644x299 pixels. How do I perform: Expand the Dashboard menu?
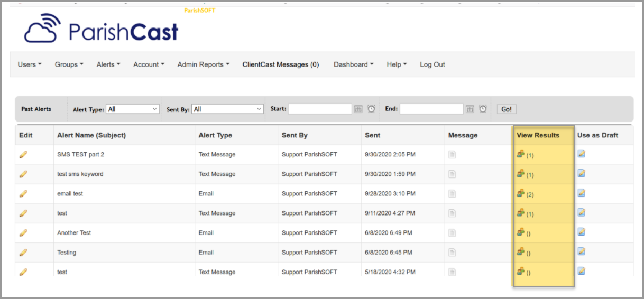coord(353,64)
